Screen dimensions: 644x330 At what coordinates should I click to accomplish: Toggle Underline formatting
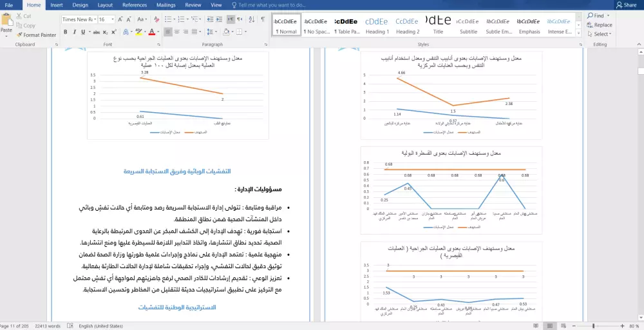tap(83, 32)
